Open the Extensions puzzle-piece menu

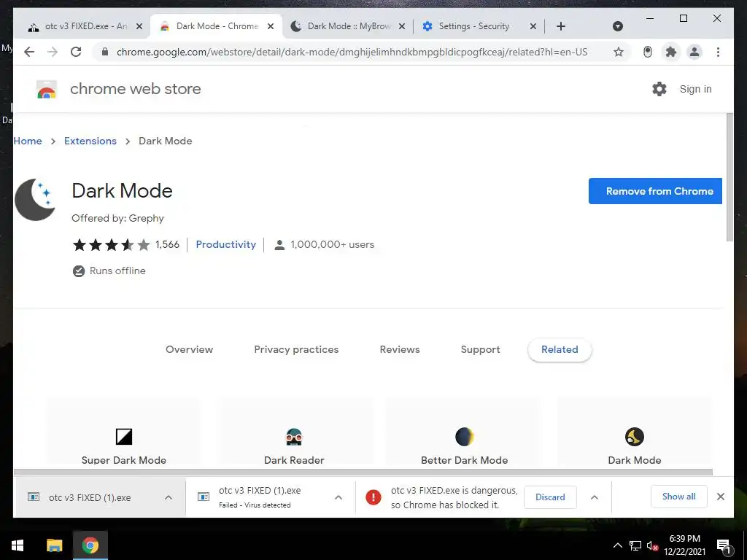(671, 52)
